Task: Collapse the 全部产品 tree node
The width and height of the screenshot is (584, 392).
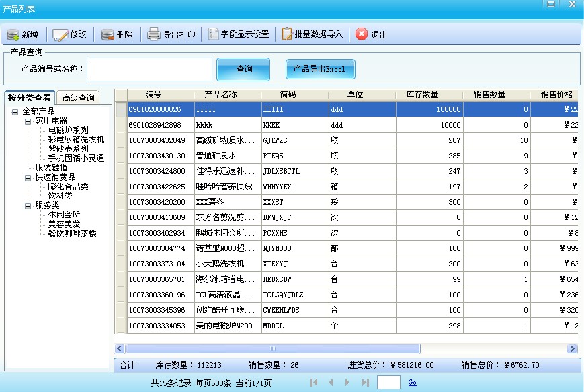Action: pyautogui.click(x=15, y=112)
